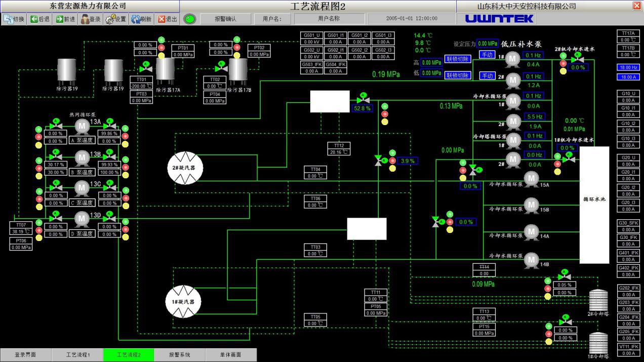Screen dimensions: 644x362
Task: Click the 18.00 A blue value box
Action: [628, 77]
